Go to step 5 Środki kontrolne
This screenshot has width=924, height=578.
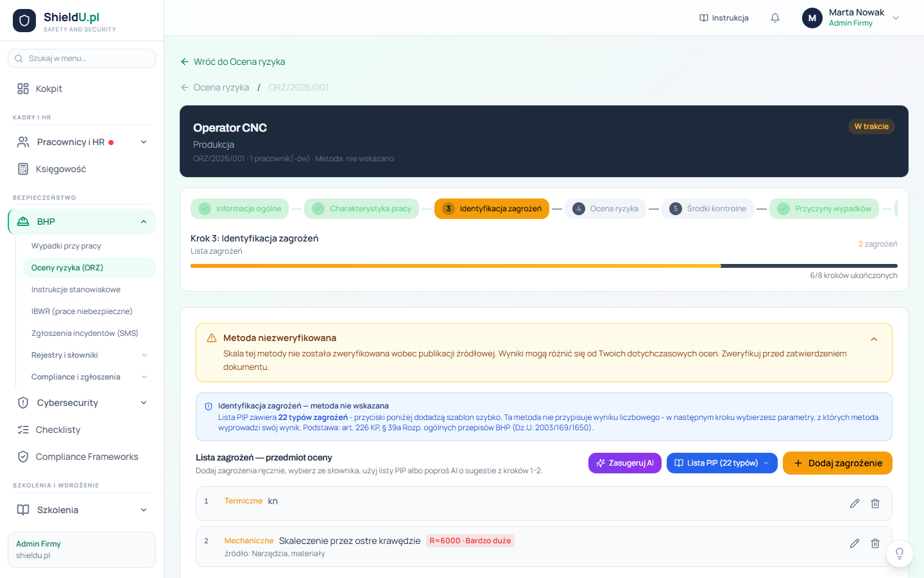pyautogui.click(x=708, y=209)
